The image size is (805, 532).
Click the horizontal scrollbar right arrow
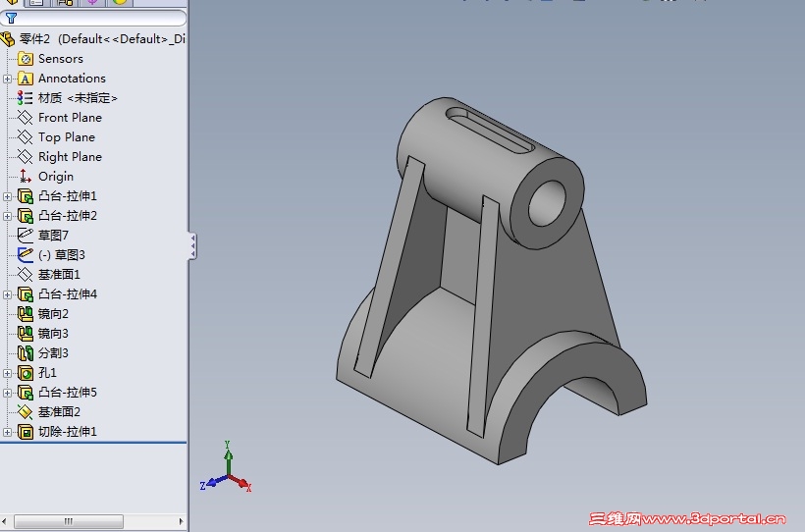coord(182,521)
